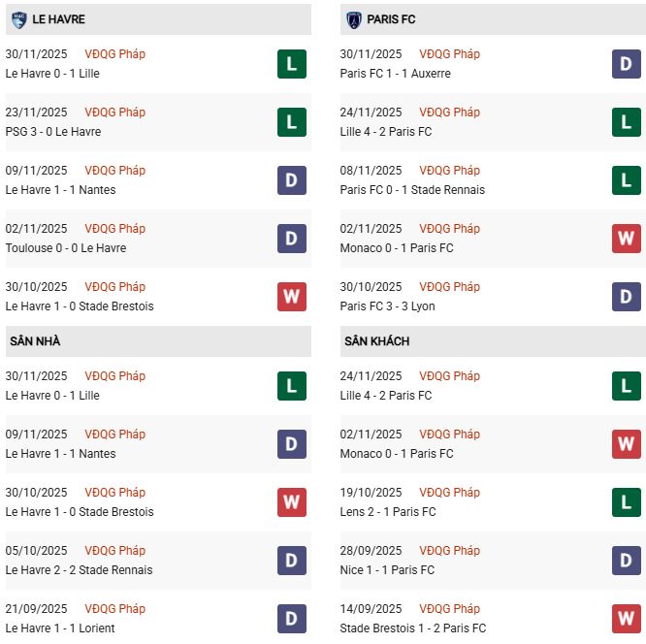Click the D badge for Le Havre 2 - 2 Stade Rennais
Viewport: 646px width, 644px height.
[x=292, y=561]
